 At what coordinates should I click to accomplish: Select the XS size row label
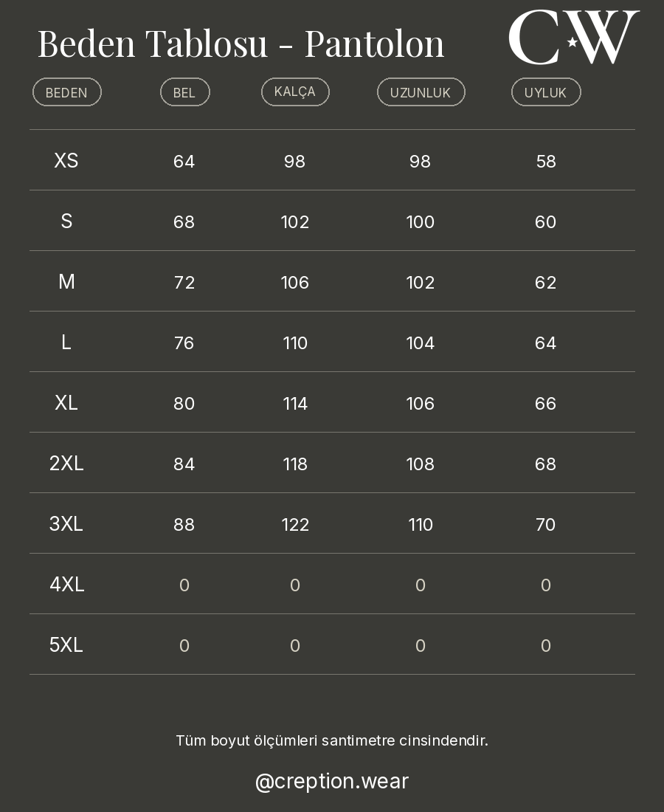point(66,161)
